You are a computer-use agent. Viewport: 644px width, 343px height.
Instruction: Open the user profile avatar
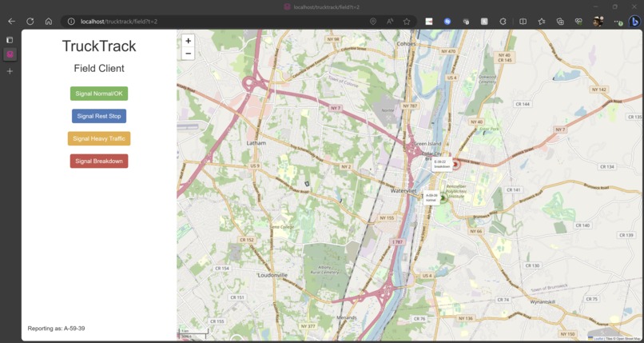pyautogui.click(x=598, y=22)
